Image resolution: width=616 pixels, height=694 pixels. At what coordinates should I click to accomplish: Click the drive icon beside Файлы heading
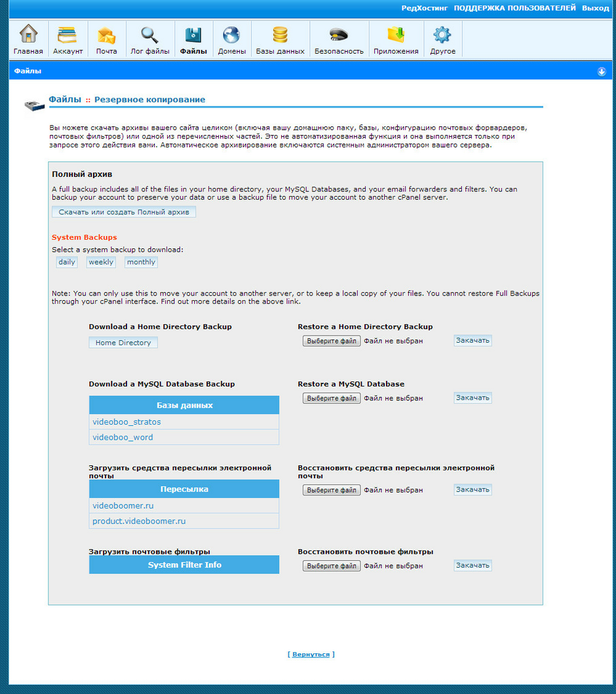coord(35,106)
